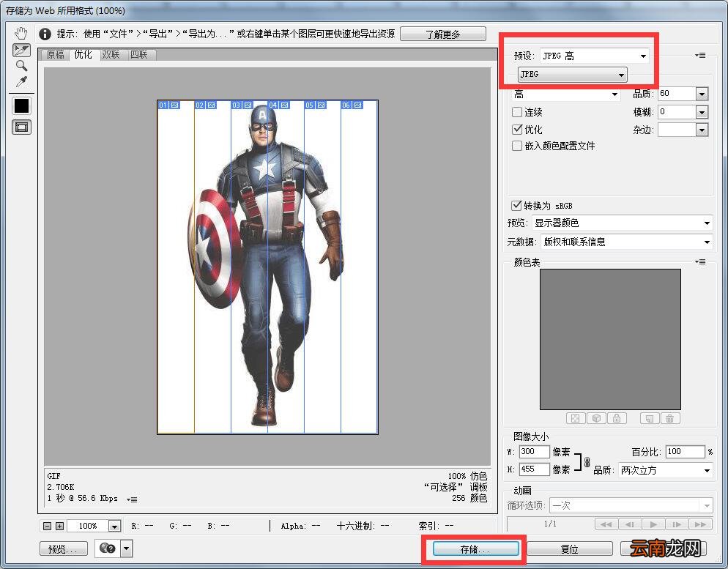Viewport: 728px width, 569px height.
Task: Toggle the constrain proportions link icon
Action: tap(587, 462)
